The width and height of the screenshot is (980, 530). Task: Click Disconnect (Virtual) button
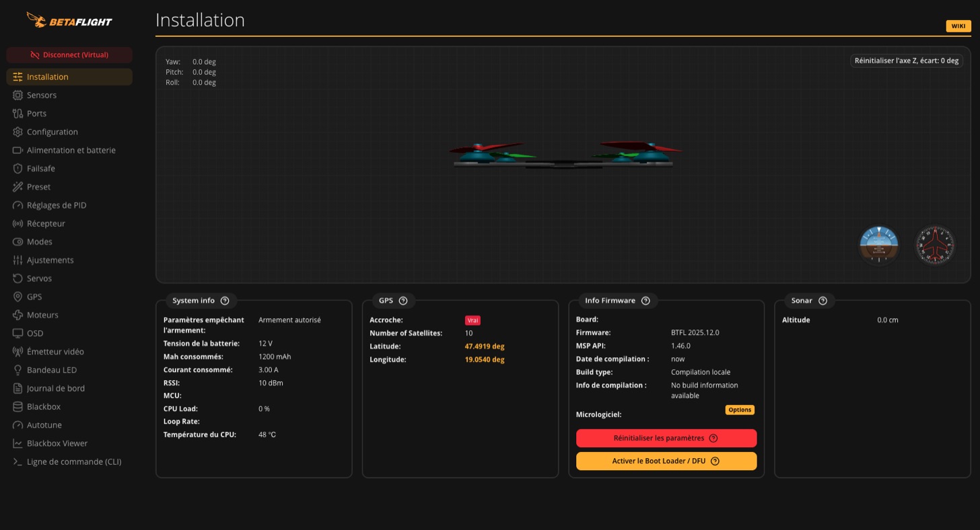[69, 55]
